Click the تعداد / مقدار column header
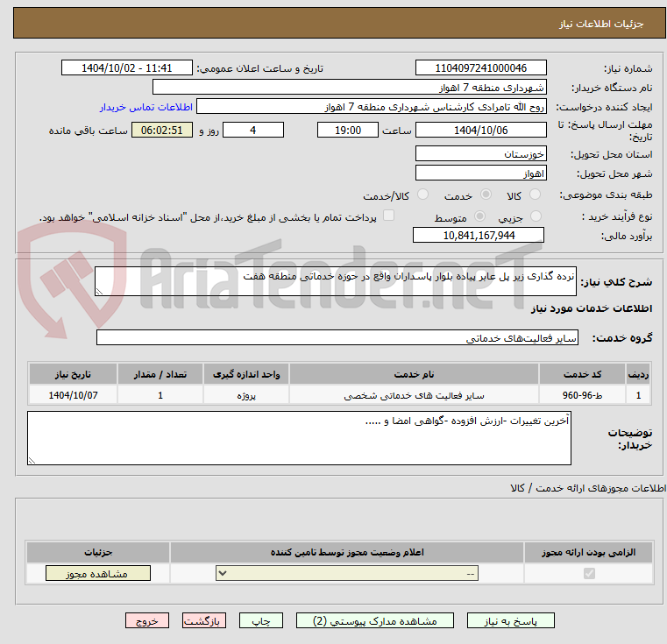667x644 pixels. pyautogui.click(x=160, y=374)
